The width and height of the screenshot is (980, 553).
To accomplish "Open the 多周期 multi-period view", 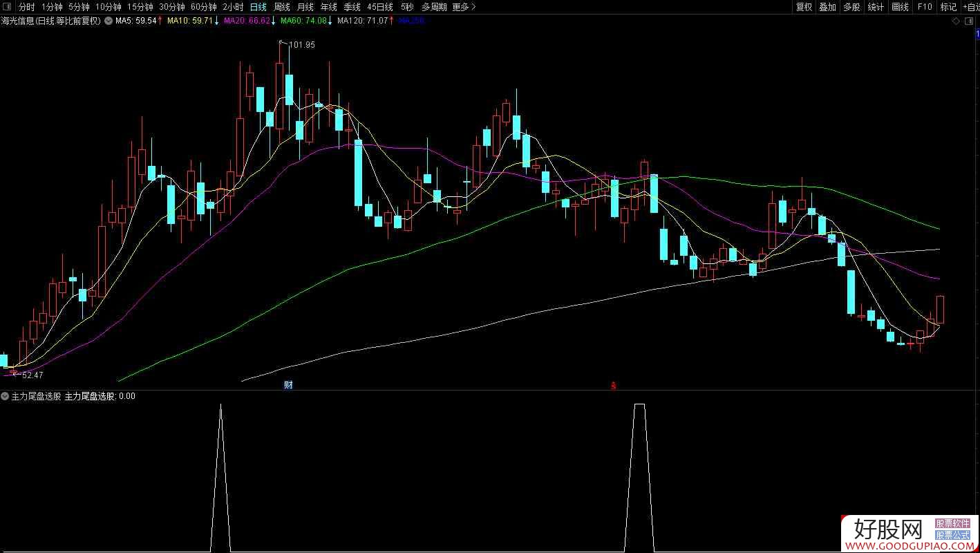I will coord(434,7).
